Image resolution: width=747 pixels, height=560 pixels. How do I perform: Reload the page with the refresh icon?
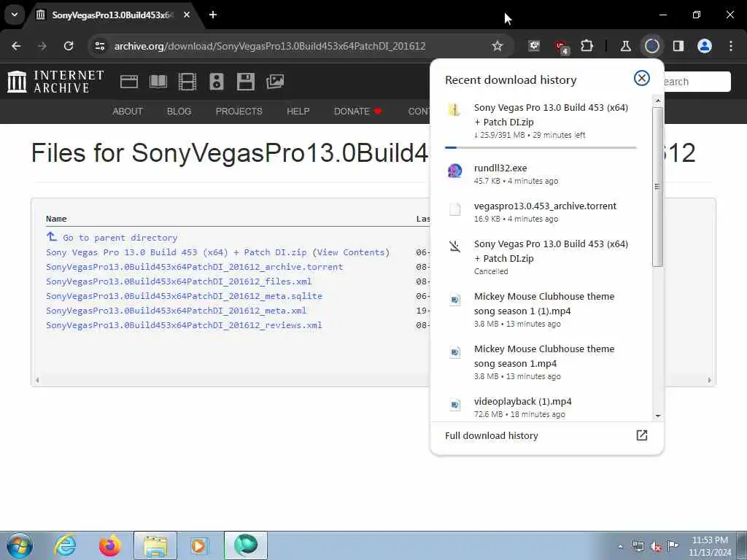coord(69,46)
